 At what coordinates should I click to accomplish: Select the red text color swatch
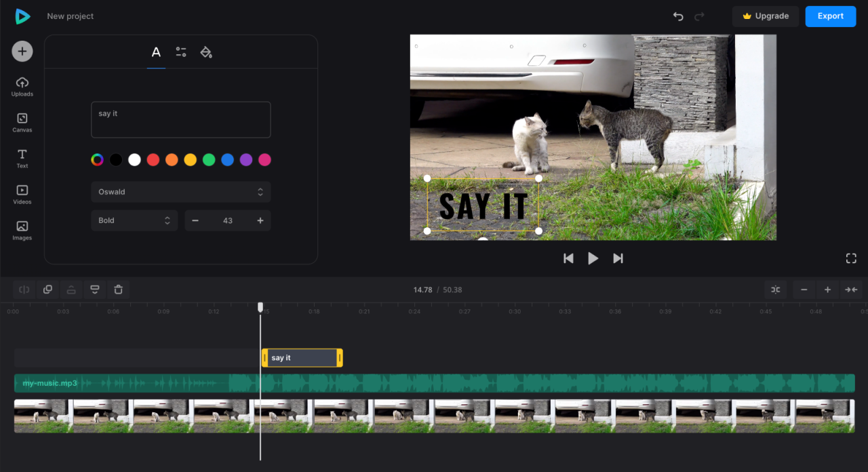point(153,159)
